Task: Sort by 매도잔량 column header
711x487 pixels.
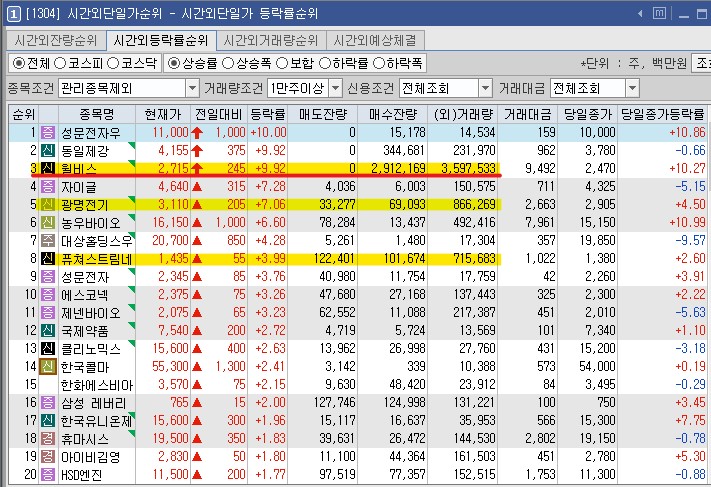Action: (x=322, y=114)
